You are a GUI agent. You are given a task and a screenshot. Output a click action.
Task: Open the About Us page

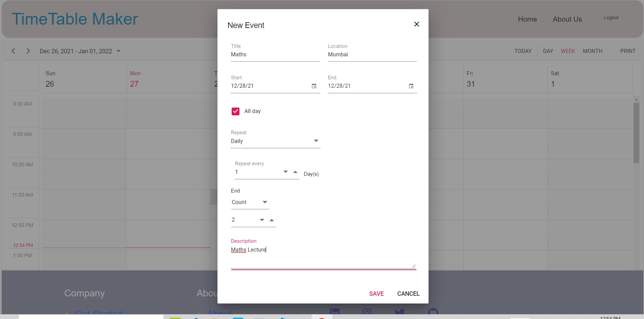(567, 19)
